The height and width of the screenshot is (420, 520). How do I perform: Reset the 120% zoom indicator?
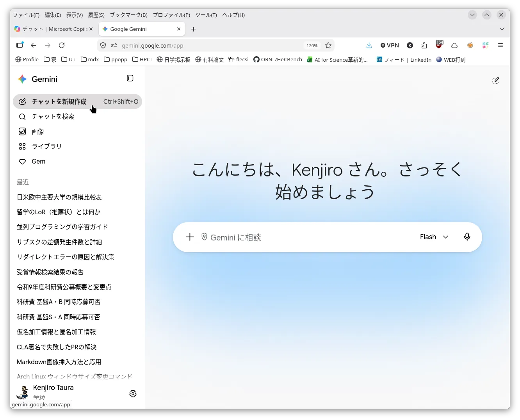pyautogui.click(x=312, y=46)
